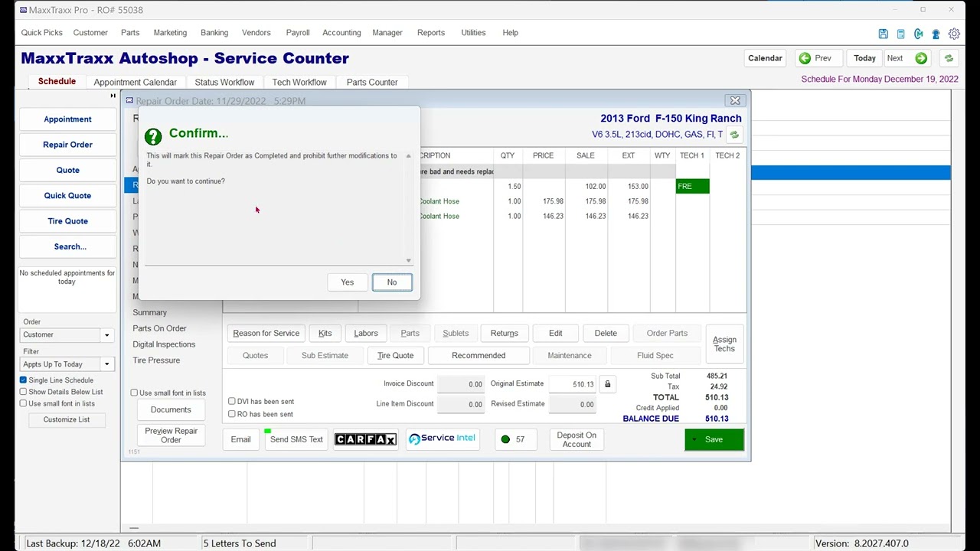Go to the previous day with Prev
The height and width of the screenshot is (551, 980).
pyautogui.click(x=818, y=58)
